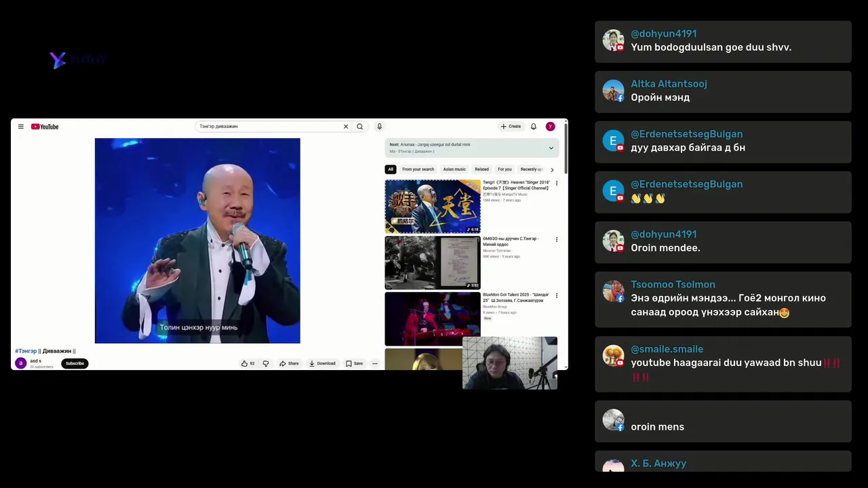
Task: Open the asd s channel avatar
Action: pos(21,363)
